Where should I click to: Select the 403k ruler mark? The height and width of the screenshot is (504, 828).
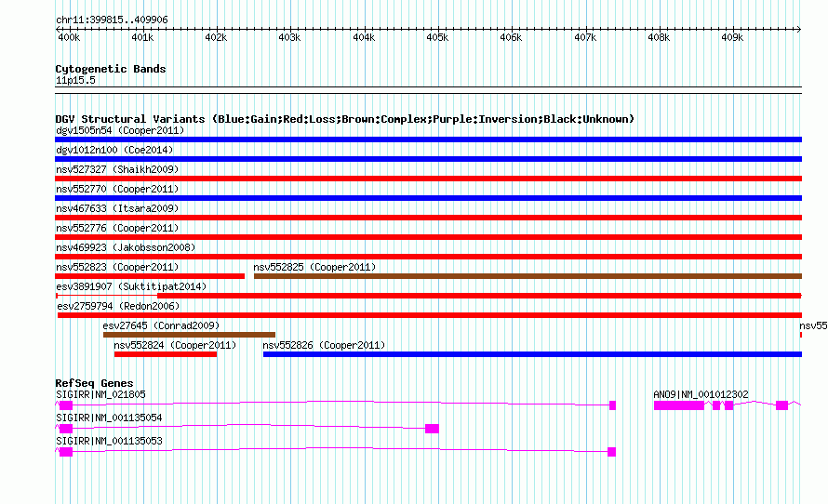coord(289,37)
